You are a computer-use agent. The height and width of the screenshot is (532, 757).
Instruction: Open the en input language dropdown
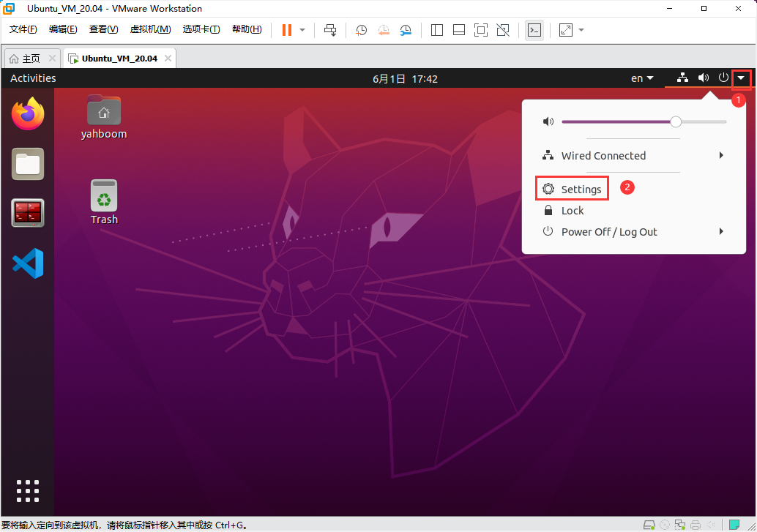pos(642,78)
